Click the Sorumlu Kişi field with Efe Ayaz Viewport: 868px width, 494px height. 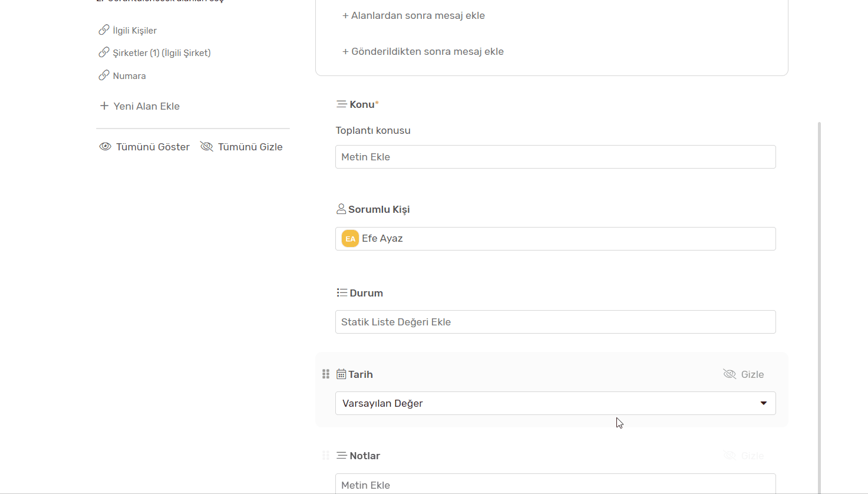click(555, 239)
